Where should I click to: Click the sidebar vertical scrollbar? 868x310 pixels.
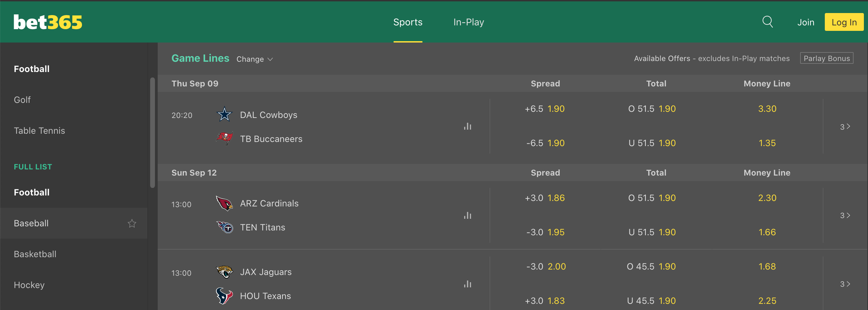pyautogui.click(x=153, y=133)
